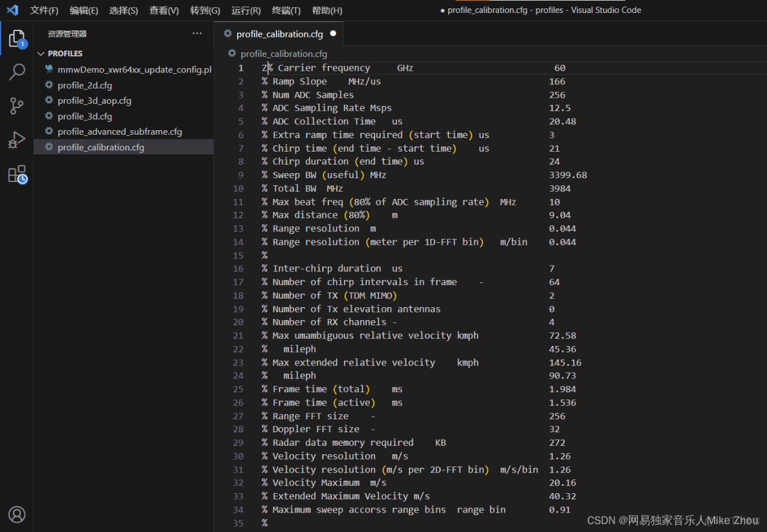767x532 pixels.
Task: Open mmwDemo_xwr64xx_update_config.pl file
Action: pos(134,70)
